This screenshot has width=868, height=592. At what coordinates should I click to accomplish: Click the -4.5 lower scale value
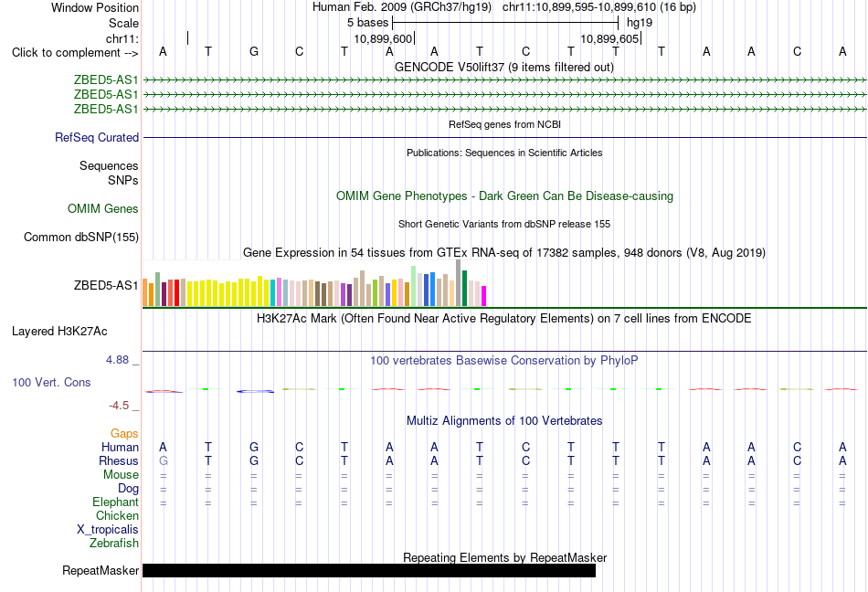tap(119, 406)
